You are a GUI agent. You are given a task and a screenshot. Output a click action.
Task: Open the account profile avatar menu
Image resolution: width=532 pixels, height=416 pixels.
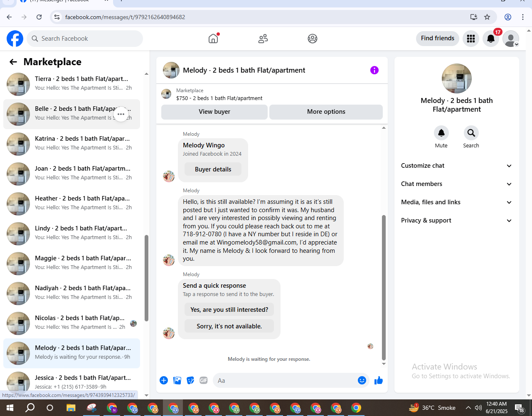click(x=511, y=39)
